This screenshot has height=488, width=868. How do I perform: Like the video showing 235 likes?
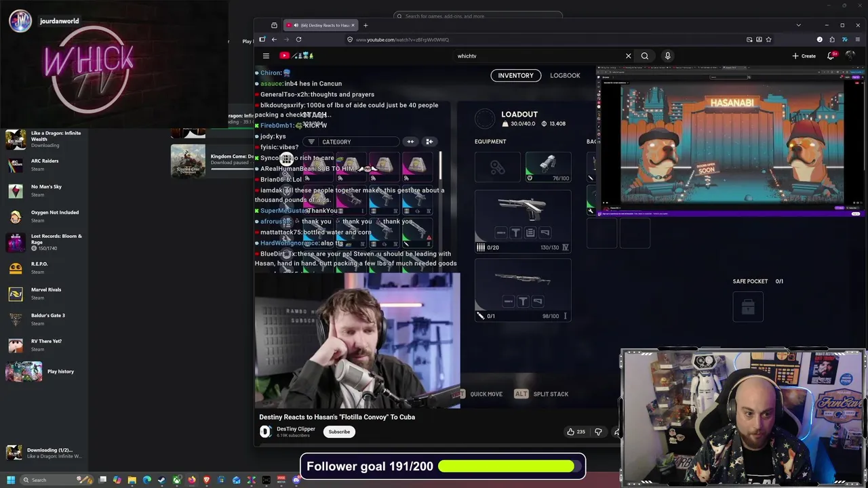(576, 432)
